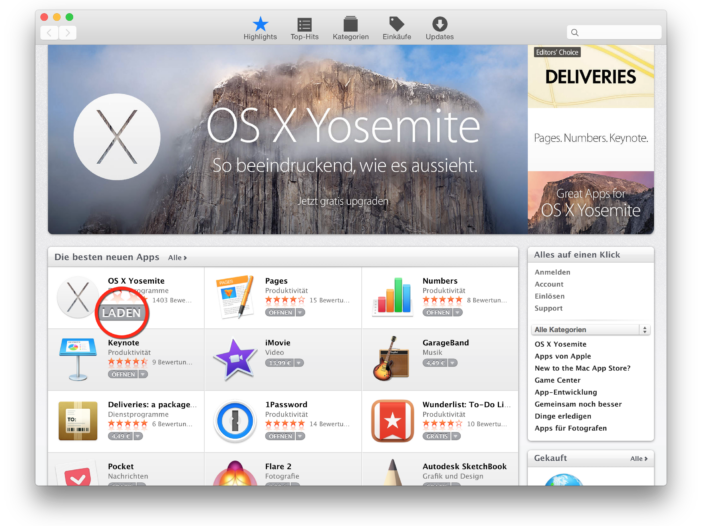Open Great Apps for OS X Yosemite banner
Image resolution: width=702 pixels, height=526 pixels.
tap(591, 202)
